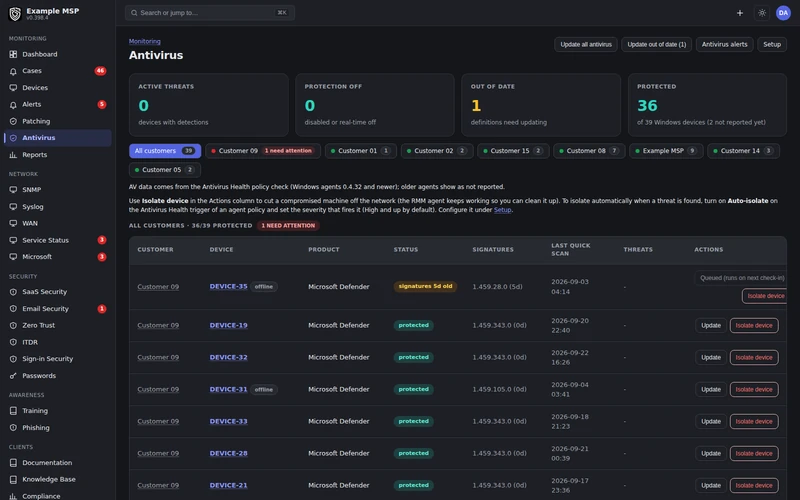The height and width of the screenshot is (500, 800).
Task: Click the Service Status icon
Action: click(13, 240)
